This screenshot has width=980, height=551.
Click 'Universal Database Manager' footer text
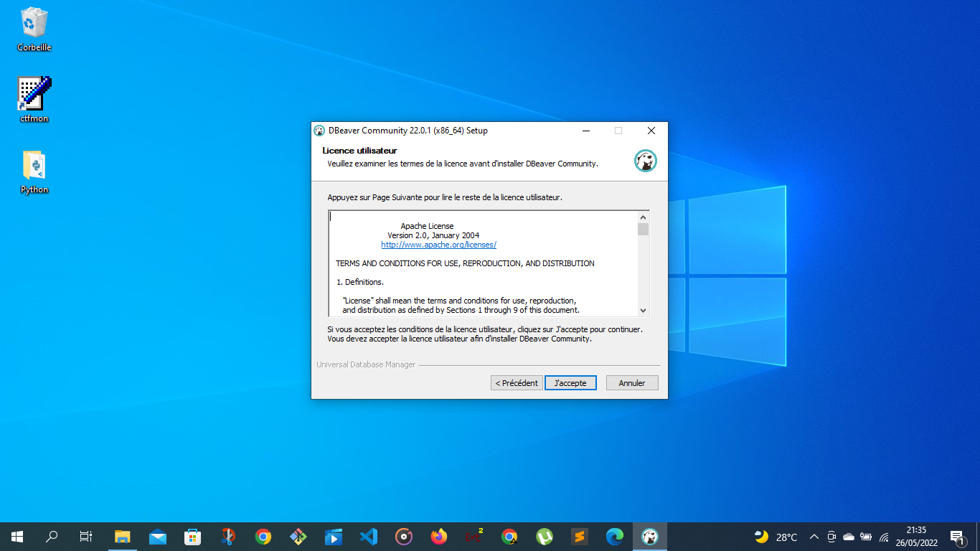click(366, 364)
